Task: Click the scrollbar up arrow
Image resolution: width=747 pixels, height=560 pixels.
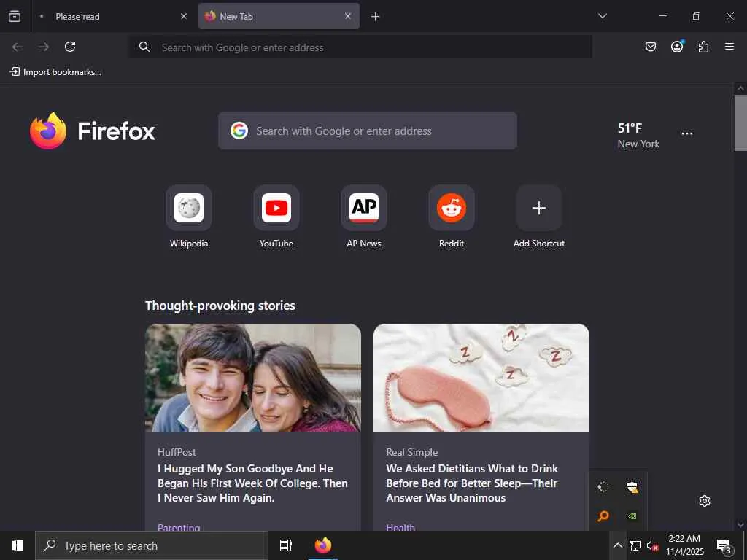Action: click(x=740, y=88)
